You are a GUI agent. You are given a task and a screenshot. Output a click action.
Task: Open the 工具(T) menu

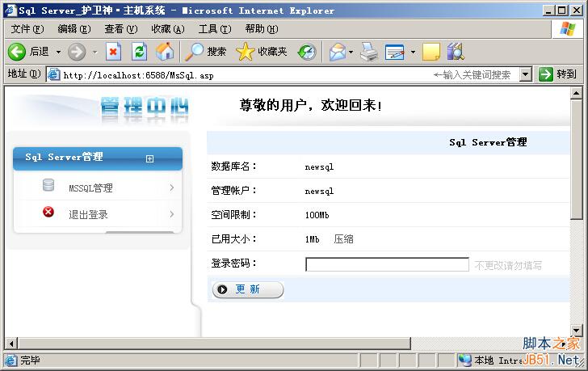(x=215, y=29)
